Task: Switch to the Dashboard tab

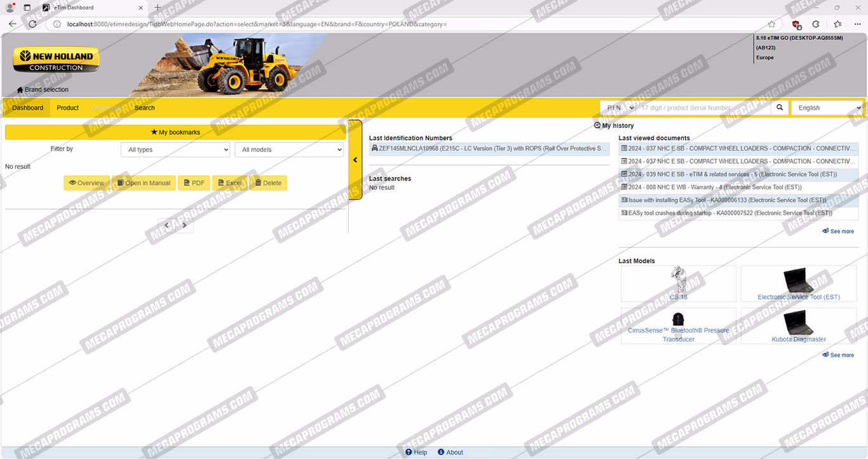Action: pyautogui.click(x=27, y=108)
